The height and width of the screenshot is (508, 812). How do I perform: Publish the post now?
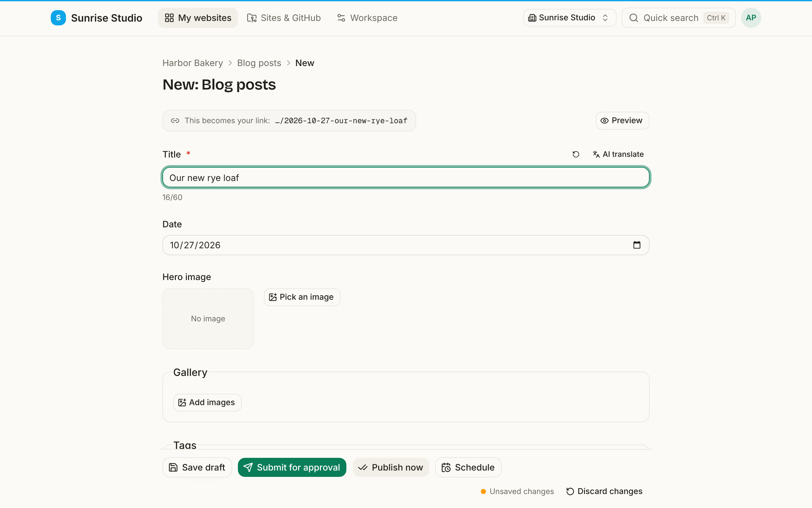point(391,467)
